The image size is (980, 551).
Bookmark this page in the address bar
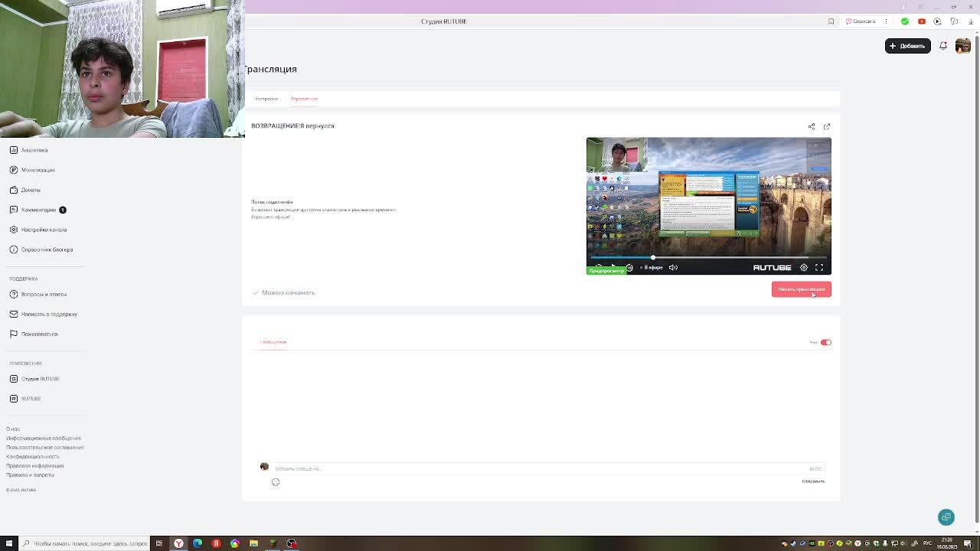click(x=831, y=21)
